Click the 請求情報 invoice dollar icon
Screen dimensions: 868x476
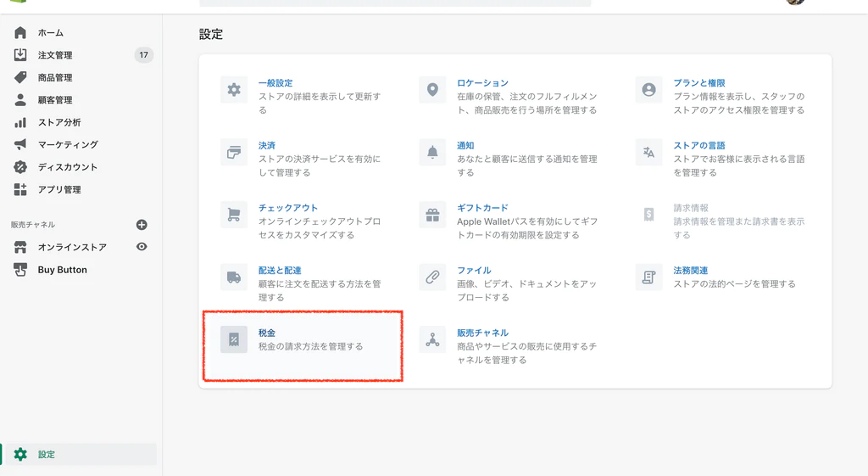648,215
